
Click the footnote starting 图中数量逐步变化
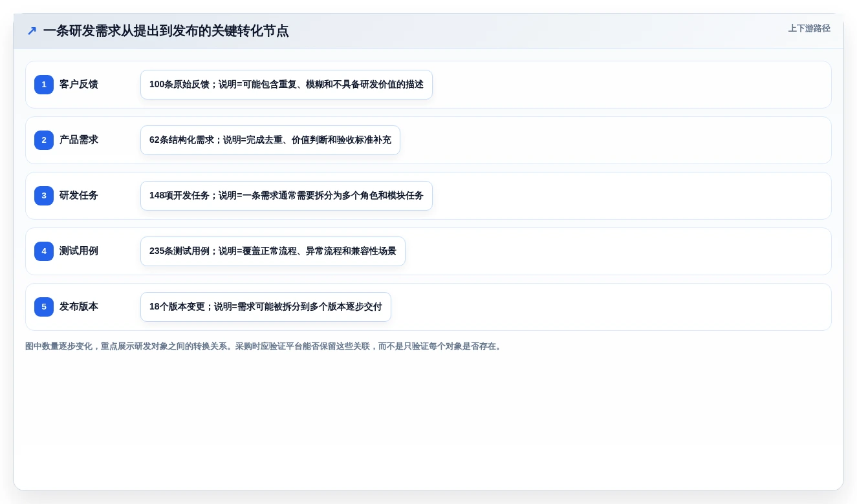(265, 346)
